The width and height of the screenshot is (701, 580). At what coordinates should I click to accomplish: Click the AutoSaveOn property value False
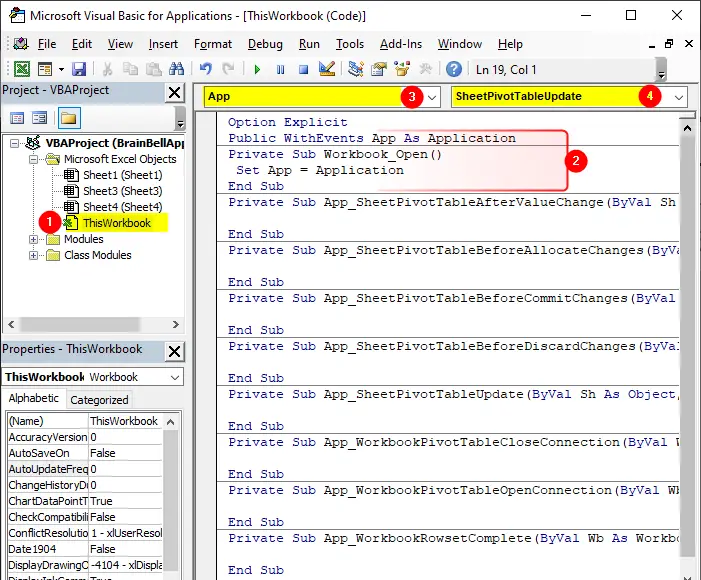126,453
